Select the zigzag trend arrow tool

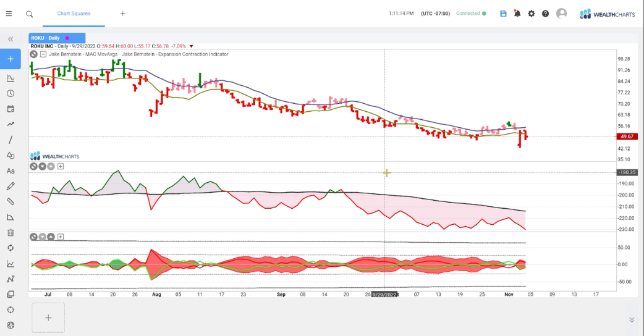click(11, 124)
